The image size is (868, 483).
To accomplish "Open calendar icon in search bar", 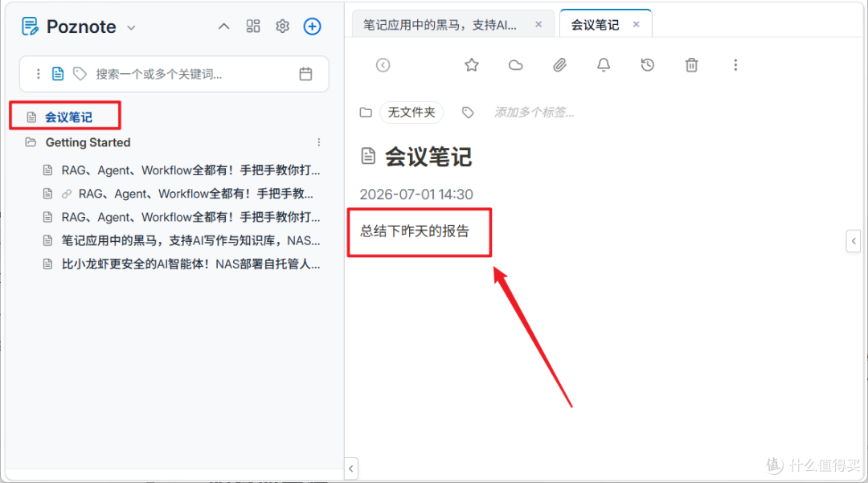I will (x=305, y=74).
